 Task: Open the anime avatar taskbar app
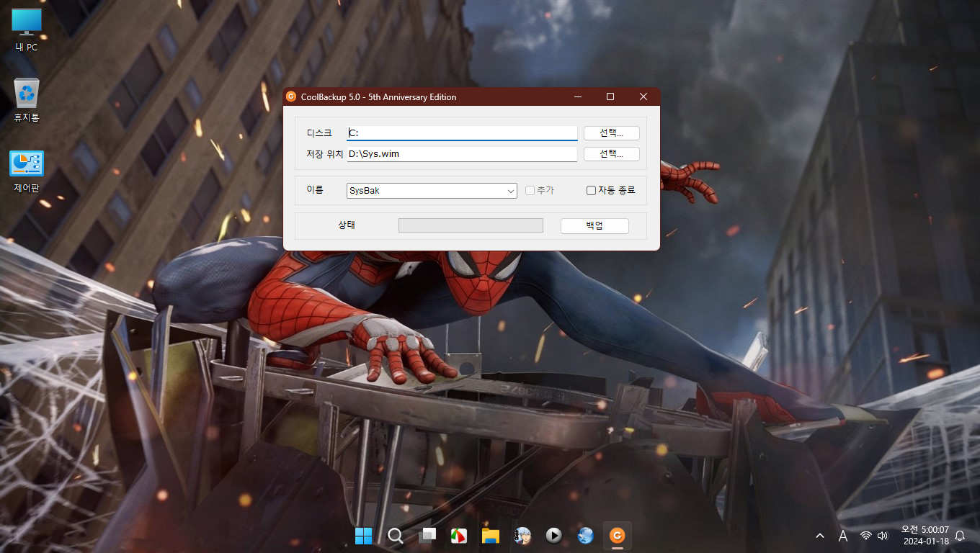[522, 536]
